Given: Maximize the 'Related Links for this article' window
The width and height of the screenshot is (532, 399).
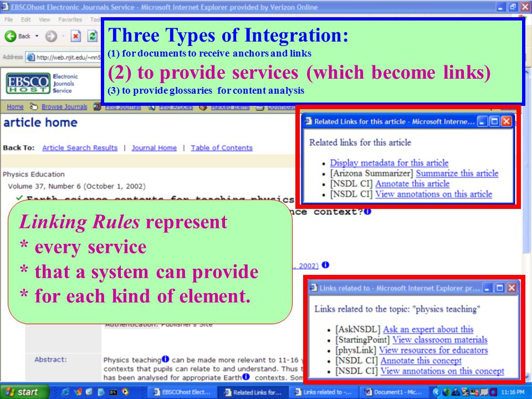Looking at the screenshot, I should click(x=494, y=121).
